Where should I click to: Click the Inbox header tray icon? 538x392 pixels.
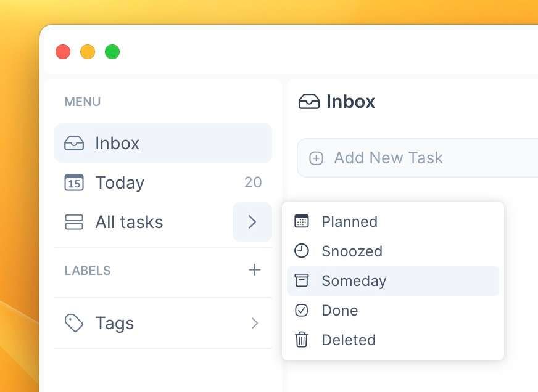[309, 102]
